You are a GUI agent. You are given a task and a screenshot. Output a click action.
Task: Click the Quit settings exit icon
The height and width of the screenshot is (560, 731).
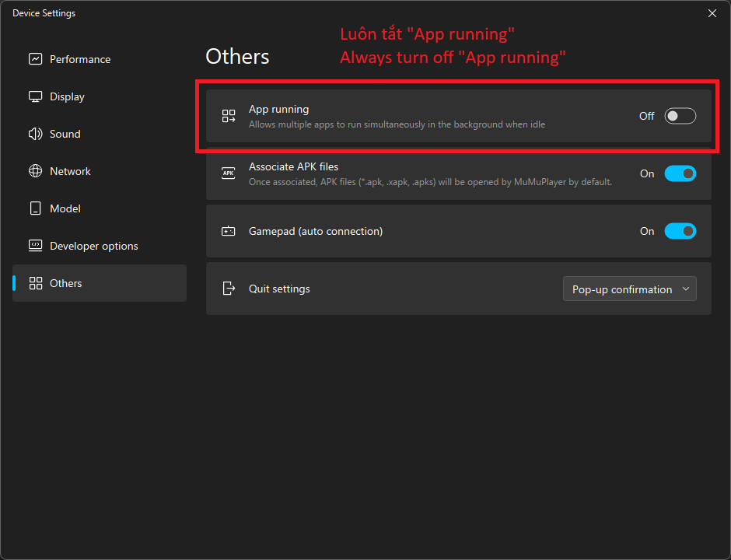click(x=229, y=289)
